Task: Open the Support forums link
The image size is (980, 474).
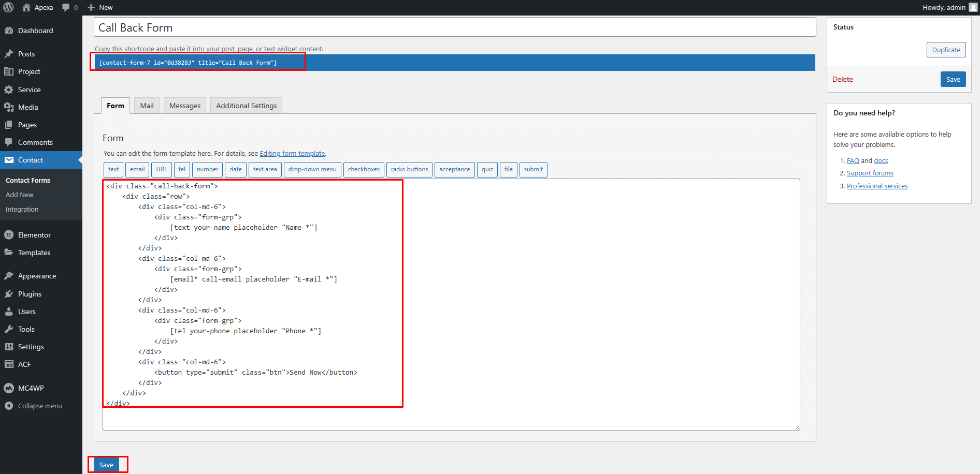Action: (x=870, y=173)
